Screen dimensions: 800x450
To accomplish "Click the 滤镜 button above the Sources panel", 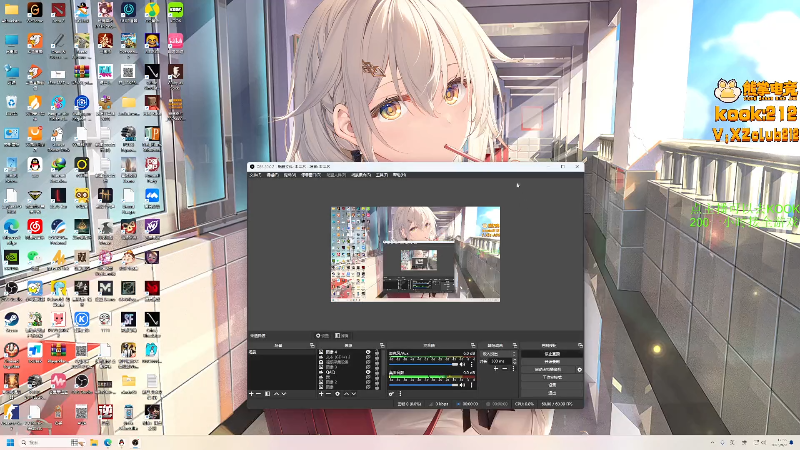I will (x=341, y=336).
